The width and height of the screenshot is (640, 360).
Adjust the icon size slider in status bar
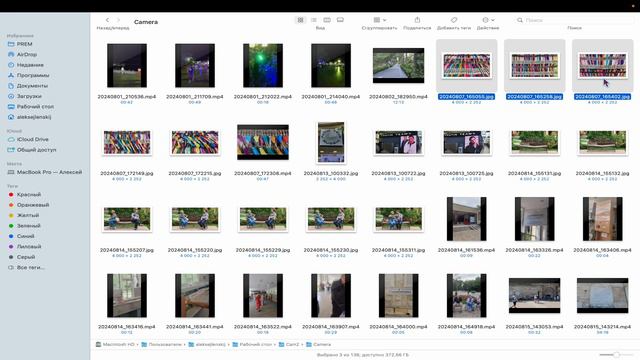pos(617,355)
